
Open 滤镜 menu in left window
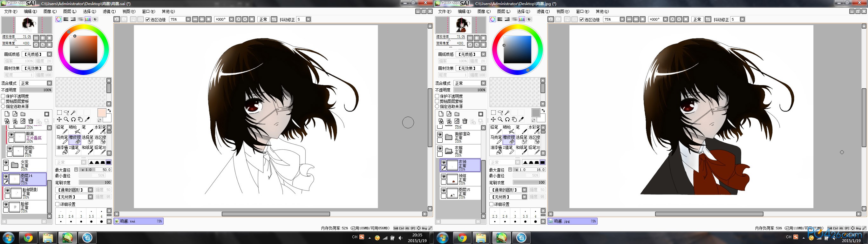pyautogui.click(x=109, y=11)
